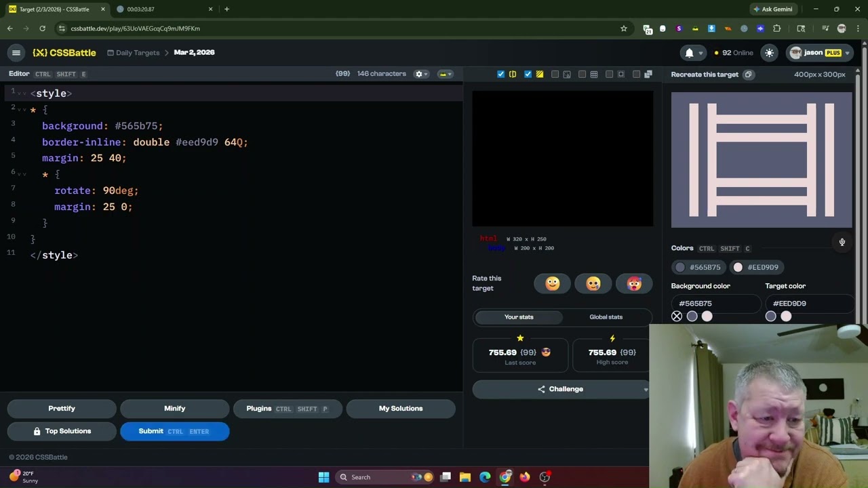This screenshot has height=488, width=868.
Task: Rate target with the heart-eyes emoji
Action: [634, 283]
